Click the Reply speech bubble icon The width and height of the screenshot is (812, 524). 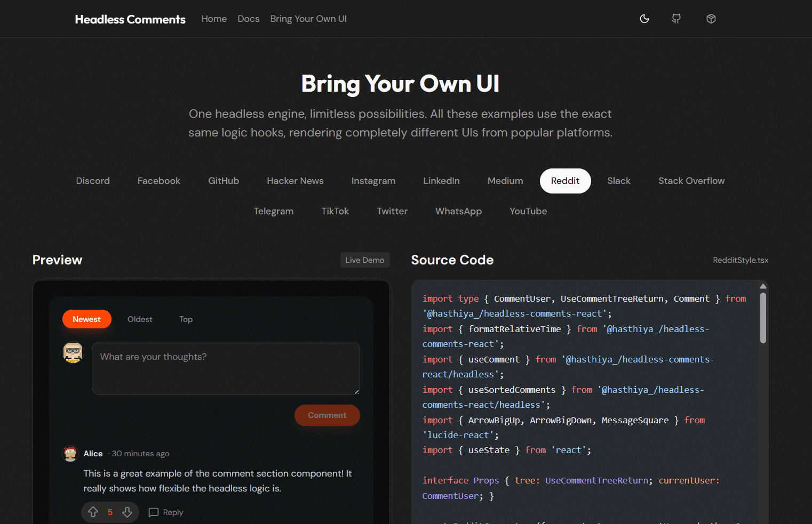tap(154, 512)
